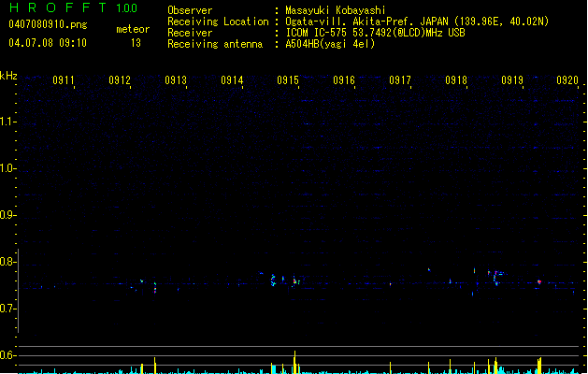Click the 0.7 kHz axis label
This screenshot has width=588, height=374.
click(7, 309)
